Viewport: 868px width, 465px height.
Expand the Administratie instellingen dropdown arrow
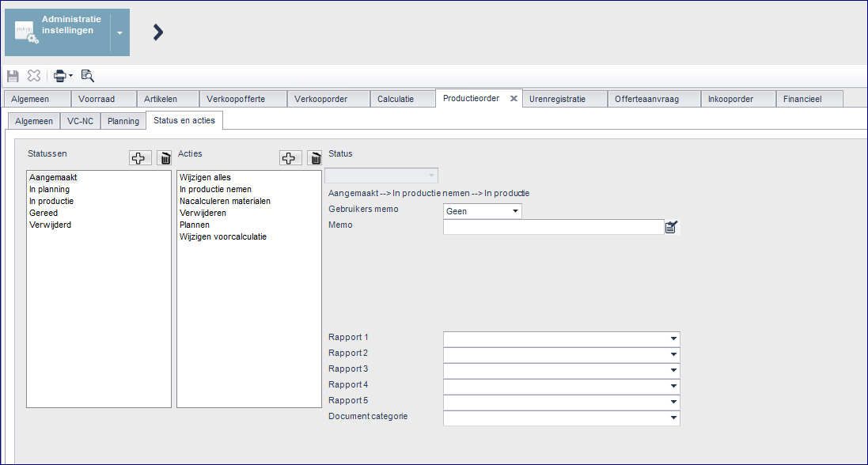[119, 33]
